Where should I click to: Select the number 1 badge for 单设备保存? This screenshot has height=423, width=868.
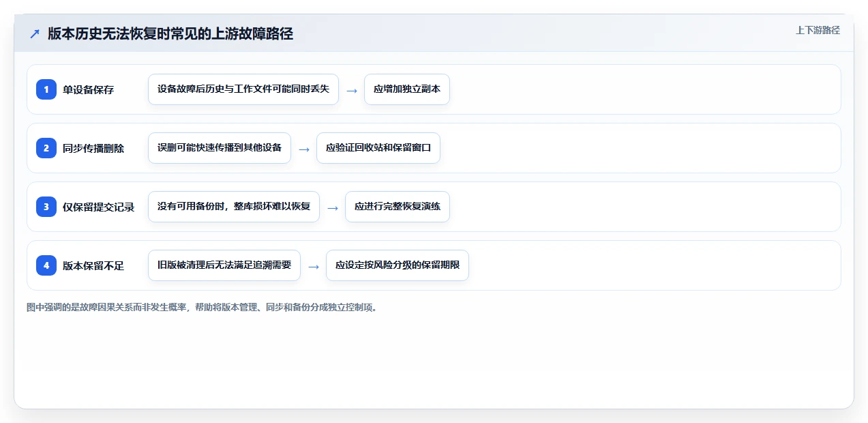point(46,89)
